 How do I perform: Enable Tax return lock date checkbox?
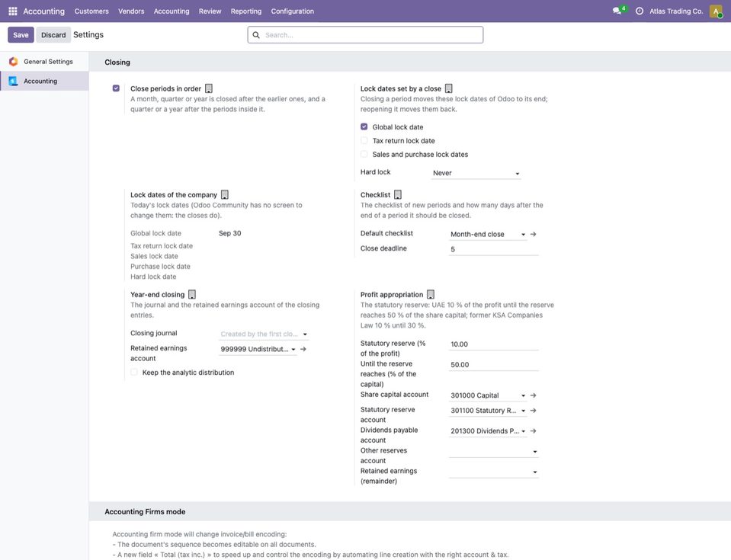pos(364,140)
